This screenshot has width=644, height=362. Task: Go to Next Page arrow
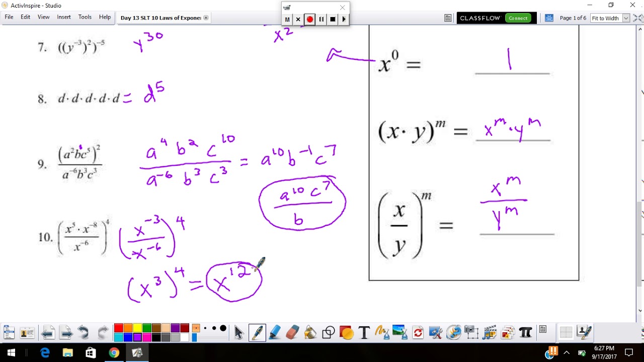tap(66, 332)
